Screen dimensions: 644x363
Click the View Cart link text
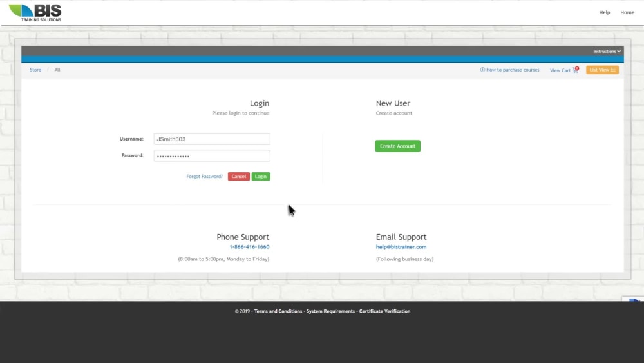[560, 70]
